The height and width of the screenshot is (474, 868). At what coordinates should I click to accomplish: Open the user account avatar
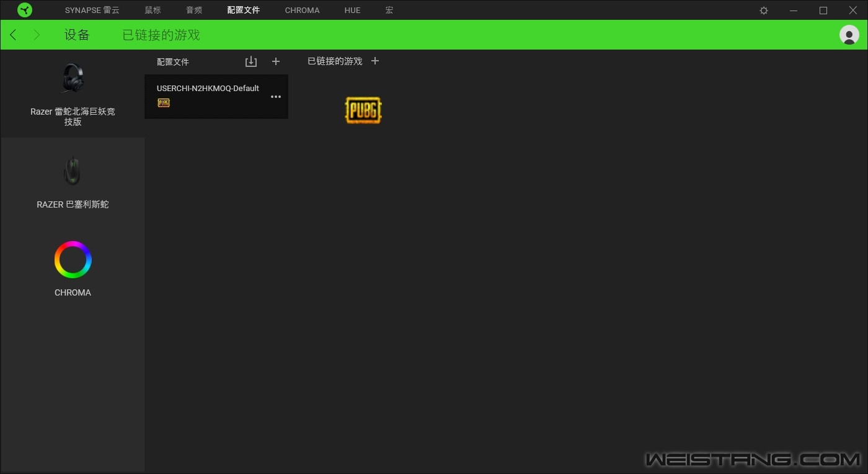point(849,35)
